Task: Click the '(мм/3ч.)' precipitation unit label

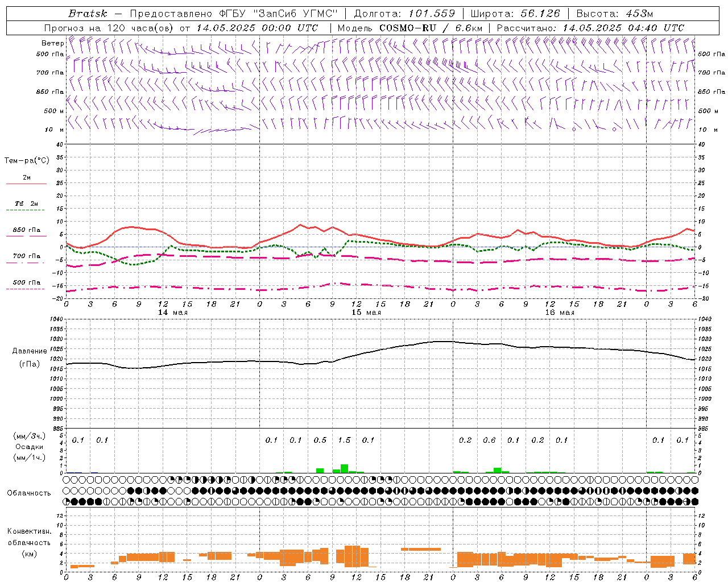Action: click(30, 436)
